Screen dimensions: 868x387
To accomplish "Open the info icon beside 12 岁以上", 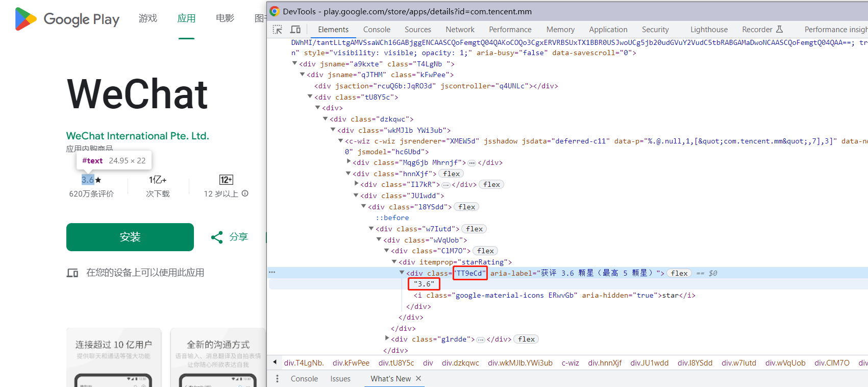I will tap(245, 194).
